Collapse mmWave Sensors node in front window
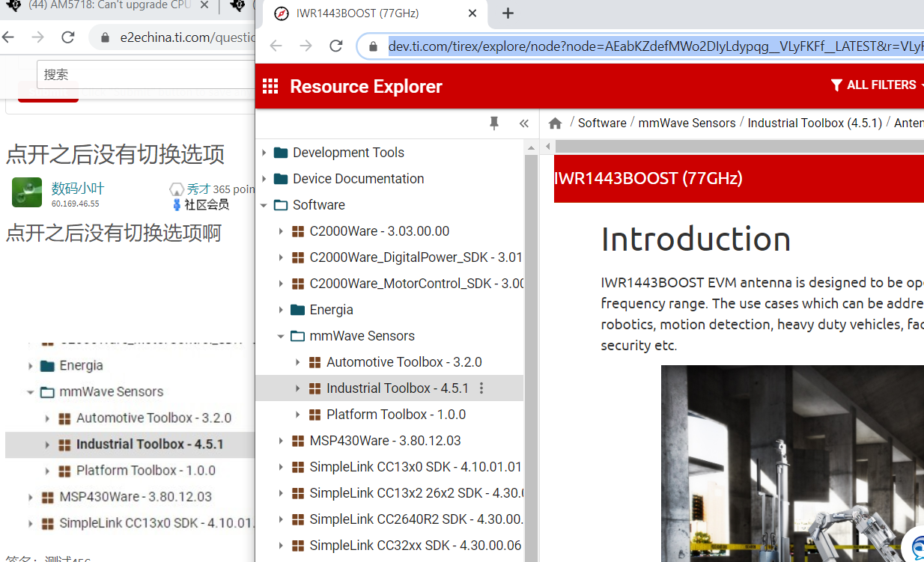 pyautogui.click(x=281, y=336)
